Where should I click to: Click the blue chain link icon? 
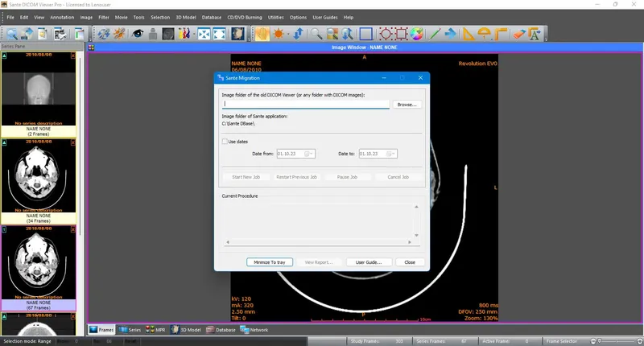pyautogui.click(x=104, y=34)
